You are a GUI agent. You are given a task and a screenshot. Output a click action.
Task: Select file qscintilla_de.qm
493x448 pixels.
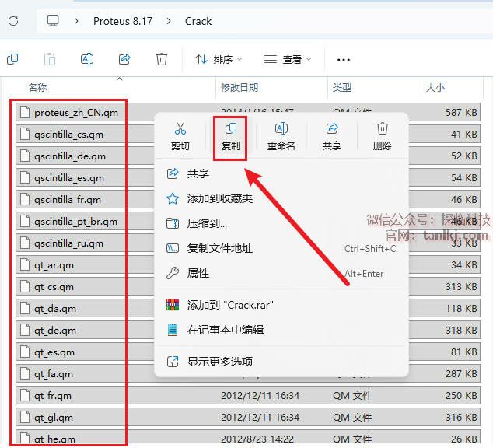70,156
